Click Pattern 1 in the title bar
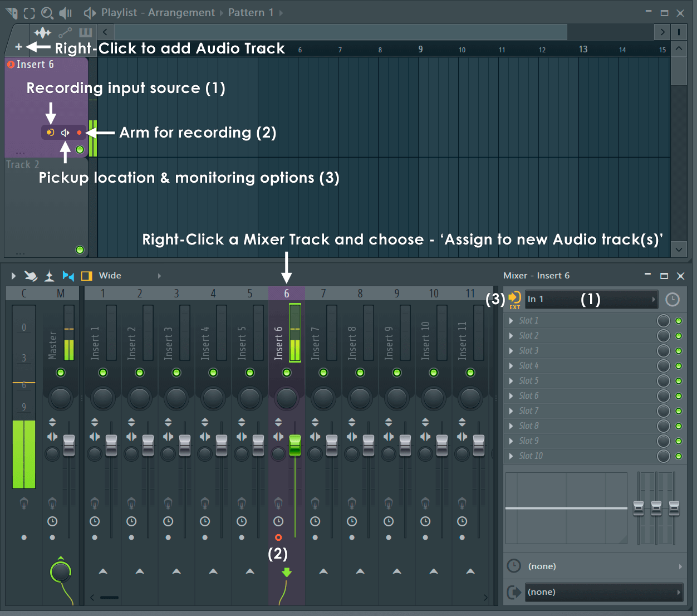697x616 pixels. (x=249, y=12)
